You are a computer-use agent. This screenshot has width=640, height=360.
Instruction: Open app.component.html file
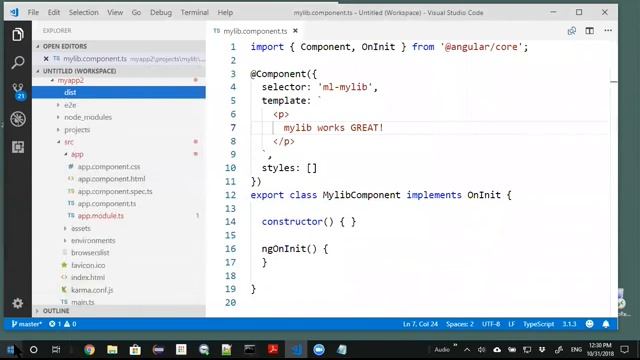click(x=111, y=179)
